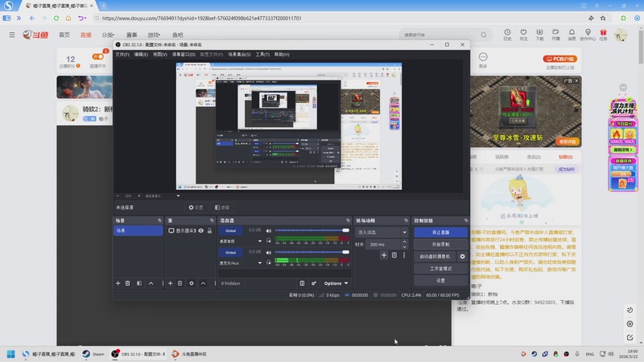The height and width of the screenshot is (362, 644).
Task: Click the add scene plus icon
Action: point(118,283)
